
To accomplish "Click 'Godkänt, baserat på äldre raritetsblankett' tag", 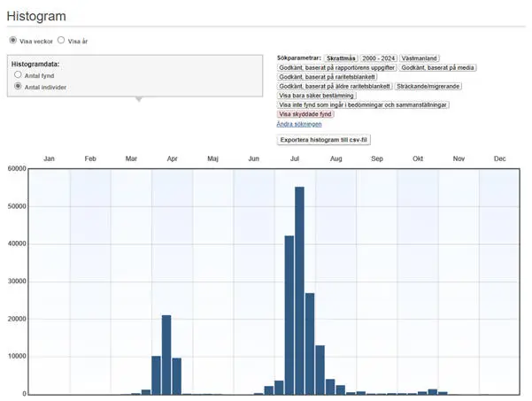I will 335,87.
